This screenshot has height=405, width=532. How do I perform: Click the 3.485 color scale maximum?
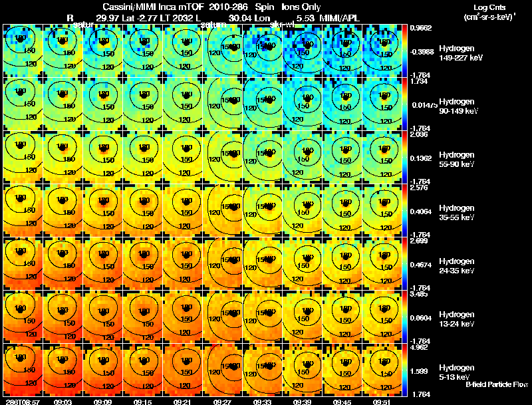point(419,294)
